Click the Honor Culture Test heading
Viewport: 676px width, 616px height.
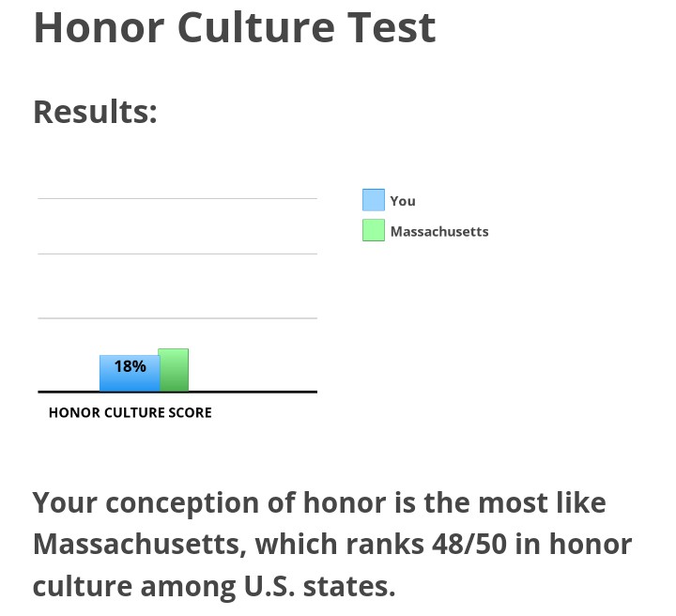tap(235, 28)
